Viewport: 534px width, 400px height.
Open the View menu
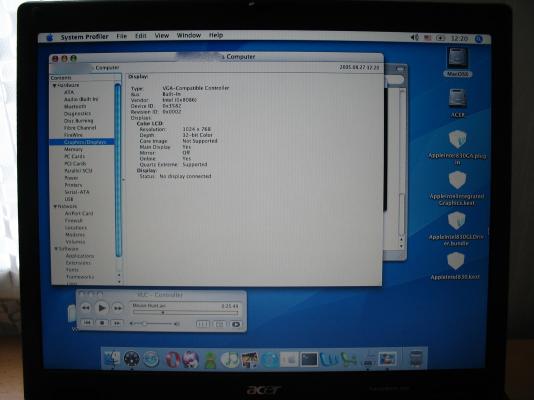point(162,35)
